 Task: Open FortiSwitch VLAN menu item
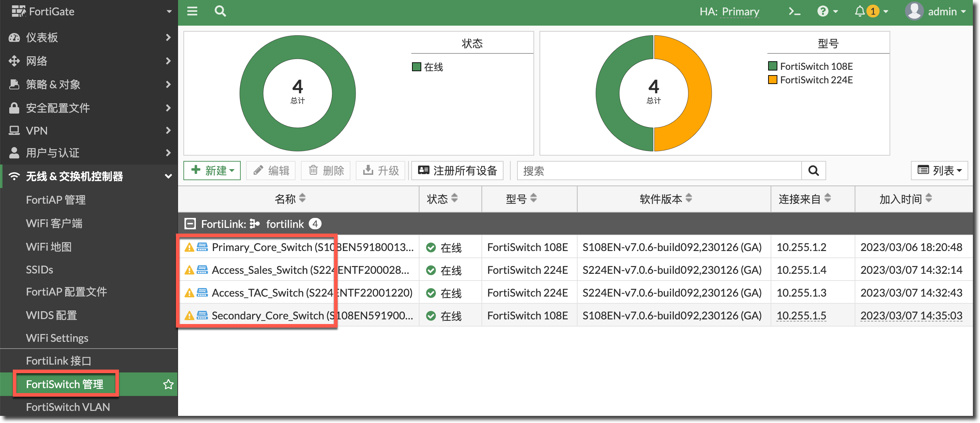(x=68, y=407)
